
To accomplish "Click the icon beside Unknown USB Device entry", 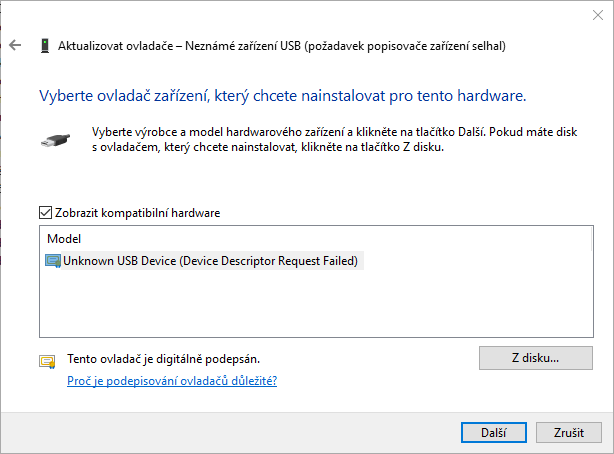I will (54, 261).
